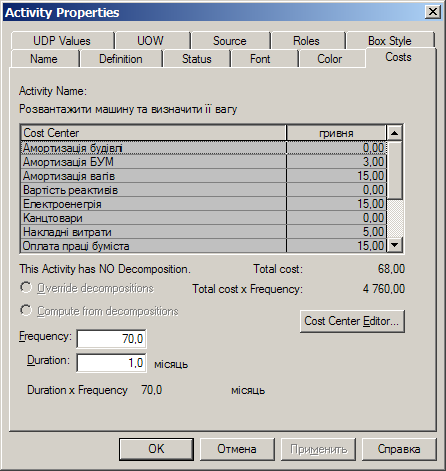Close the Activity Properties dialog
This screenshot has width=446, height=471.
tap(433, 12)
